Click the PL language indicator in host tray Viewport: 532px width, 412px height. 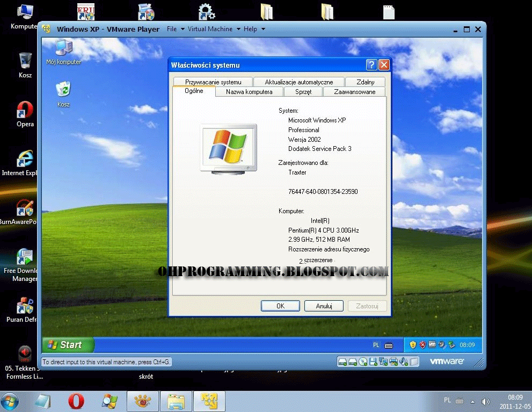[447, 401]
